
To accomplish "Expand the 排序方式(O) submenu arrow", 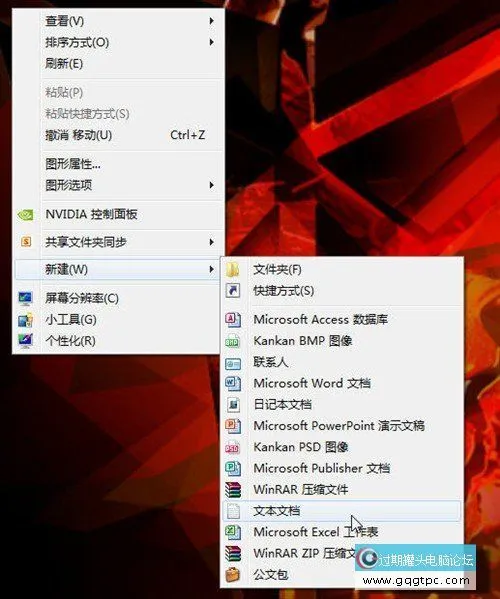I will [211, 42].
